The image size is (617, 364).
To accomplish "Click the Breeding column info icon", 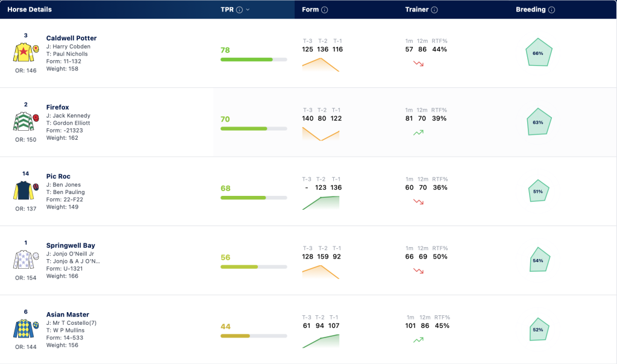I will click(552, 10).
